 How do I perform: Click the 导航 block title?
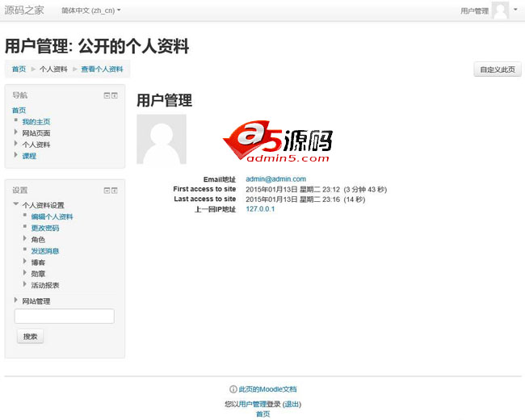[x=19, y=95]
